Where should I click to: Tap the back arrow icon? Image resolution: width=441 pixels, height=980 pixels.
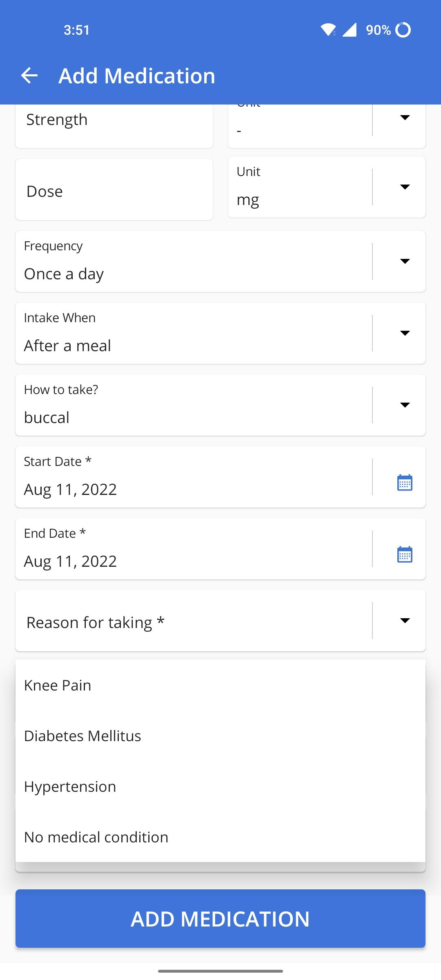pos(29,76)
